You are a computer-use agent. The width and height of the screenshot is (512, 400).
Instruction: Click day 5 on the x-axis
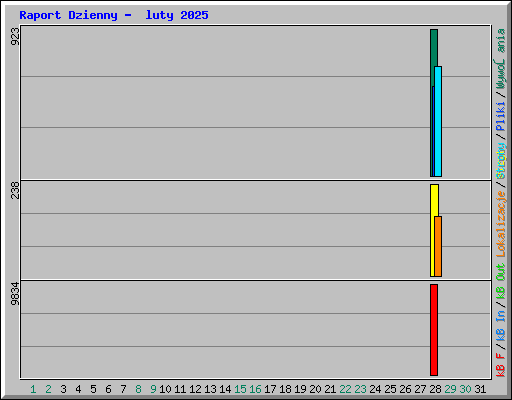pyautogui.click(x=93, y=389)
